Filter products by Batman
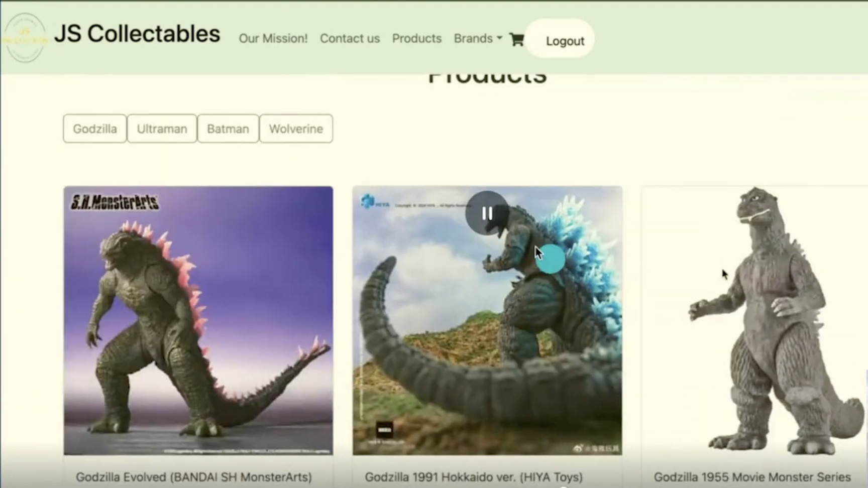 coord(228,129)
